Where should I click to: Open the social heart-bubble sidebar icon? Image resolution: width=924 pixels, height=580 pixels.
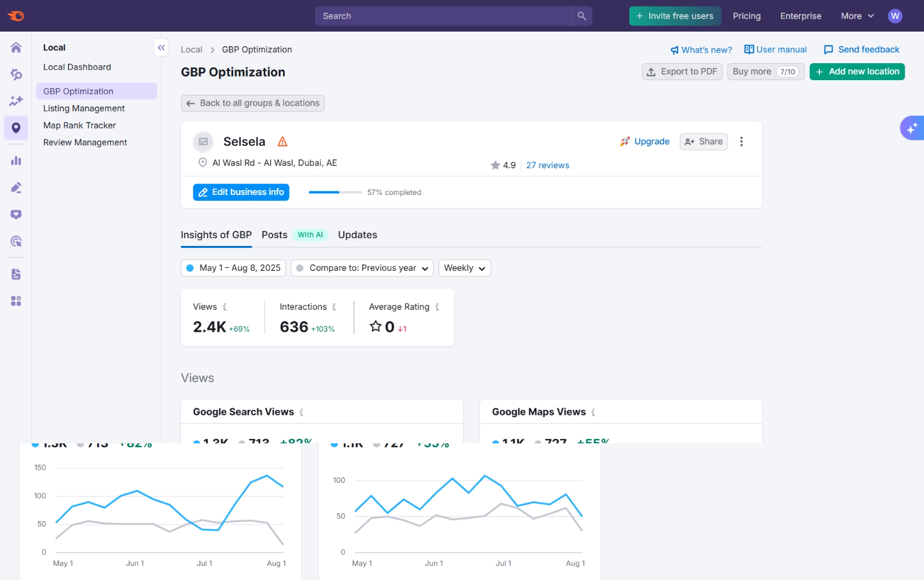16,214
